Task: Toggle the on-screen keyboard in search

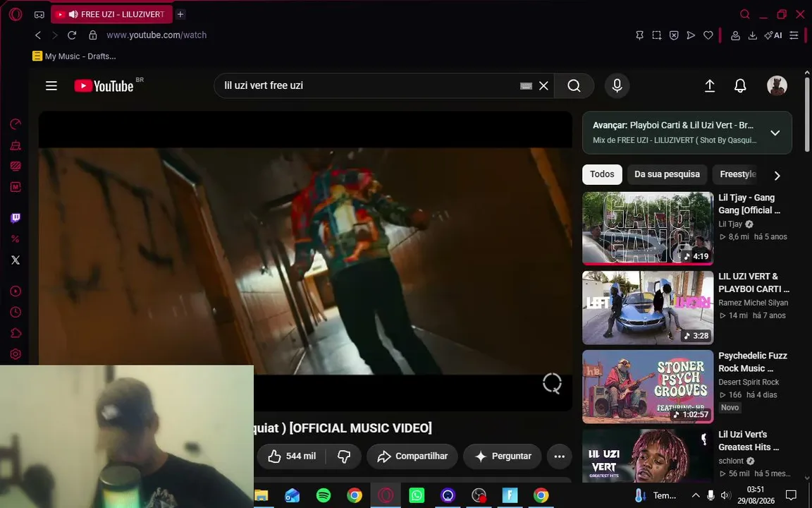Action: point(526,86)
